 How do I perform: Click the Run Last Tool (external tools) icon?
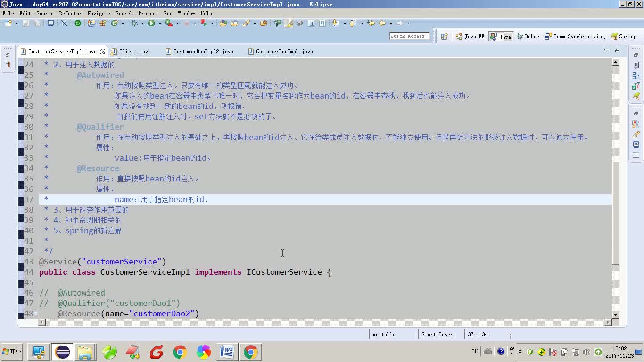point(168,23)
